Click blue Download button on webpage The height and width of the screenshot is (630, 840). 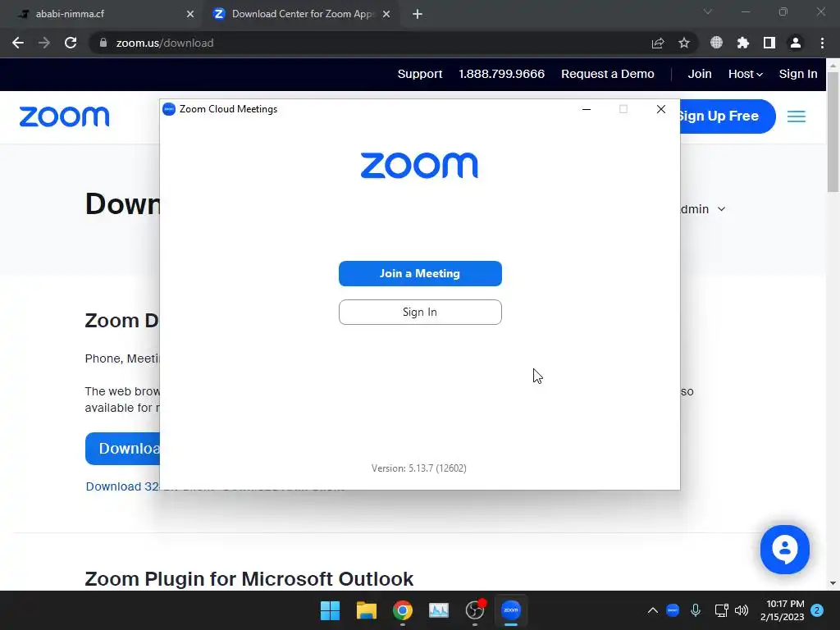[x=123, y=449]
